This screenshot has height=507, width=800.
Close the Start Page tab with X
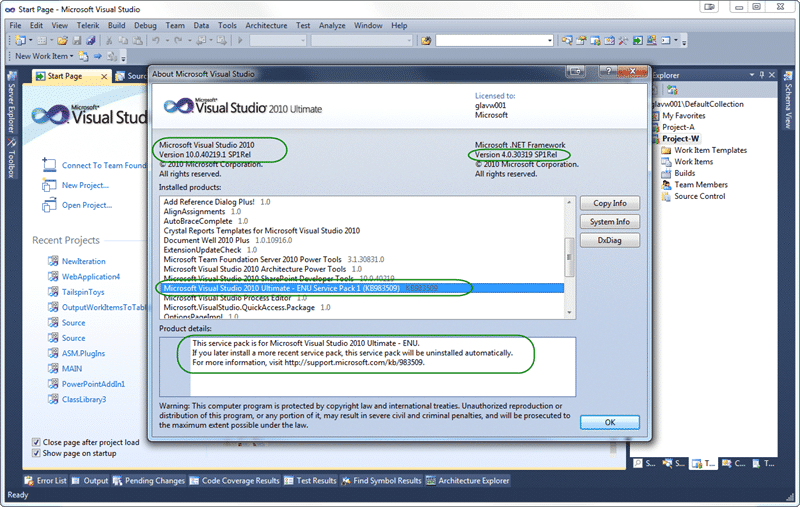coord(104,77)
